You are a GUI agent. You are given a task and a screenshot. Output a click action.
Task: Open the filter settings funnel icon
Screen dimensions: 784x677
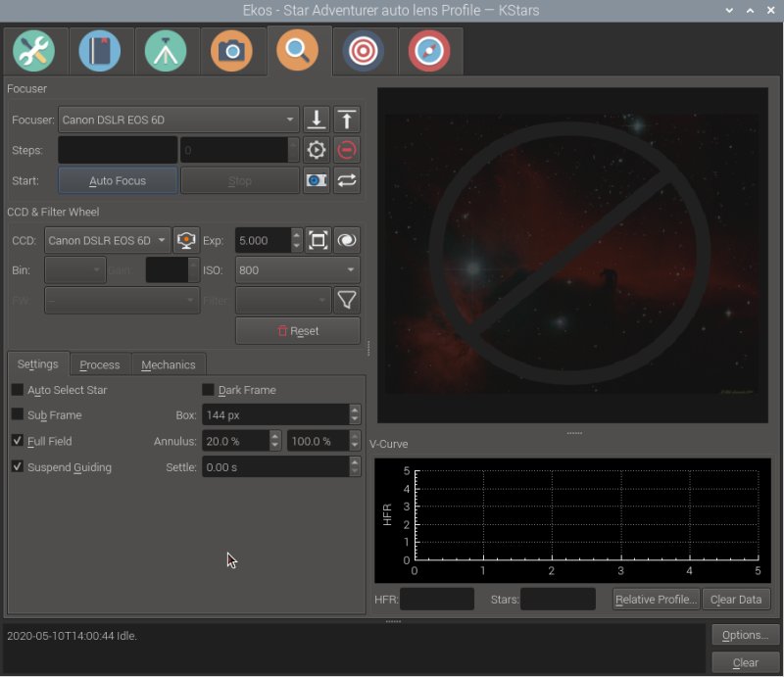tap(347, 300)
